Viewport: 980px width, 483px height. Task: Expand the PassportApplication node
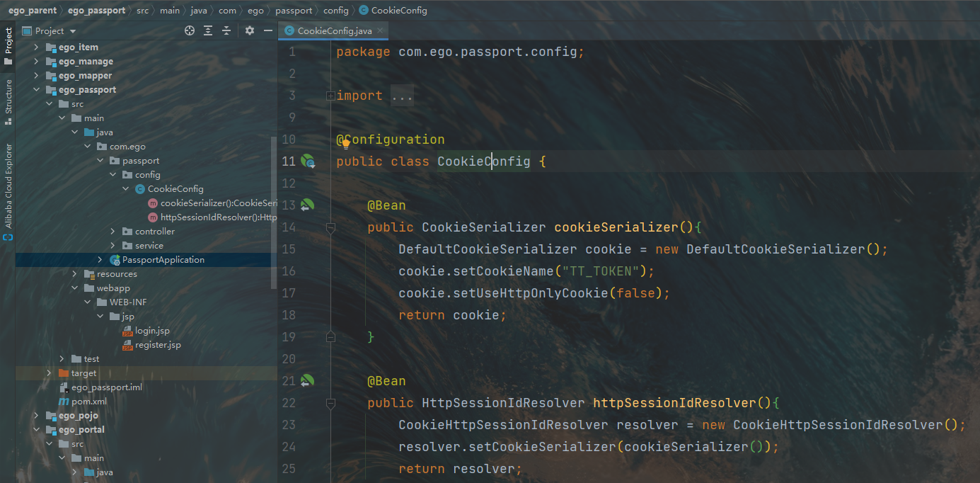click(100, 260)
